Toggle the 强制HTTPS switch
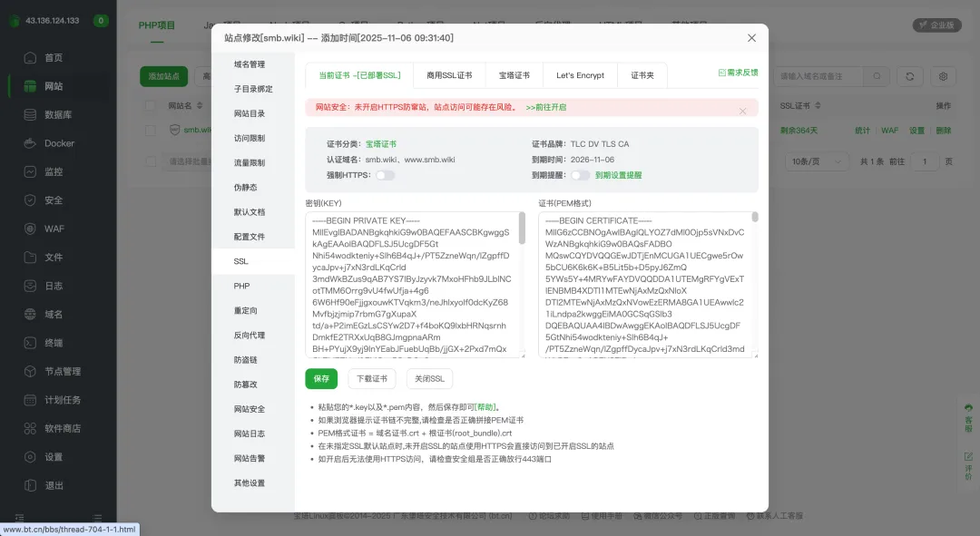The height and width of the screenshot is (536, 980). (x=386, y=175)
